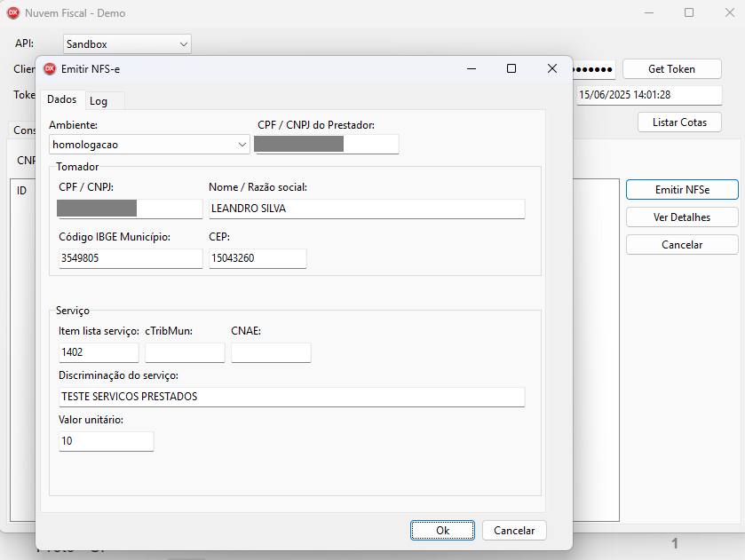Screen dimensions: 745x560
Task: Open Ver Detalhes
Action: coord(681,217)
